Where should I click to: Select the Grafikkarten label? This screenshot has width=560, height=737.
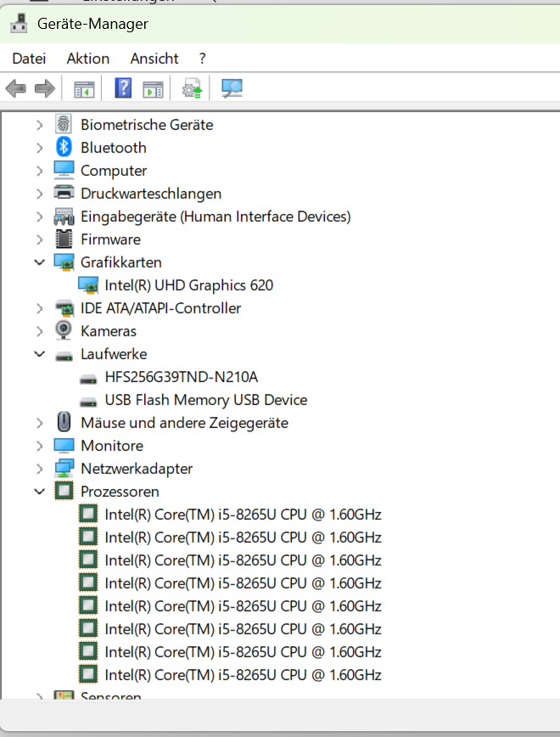(120, 262)
